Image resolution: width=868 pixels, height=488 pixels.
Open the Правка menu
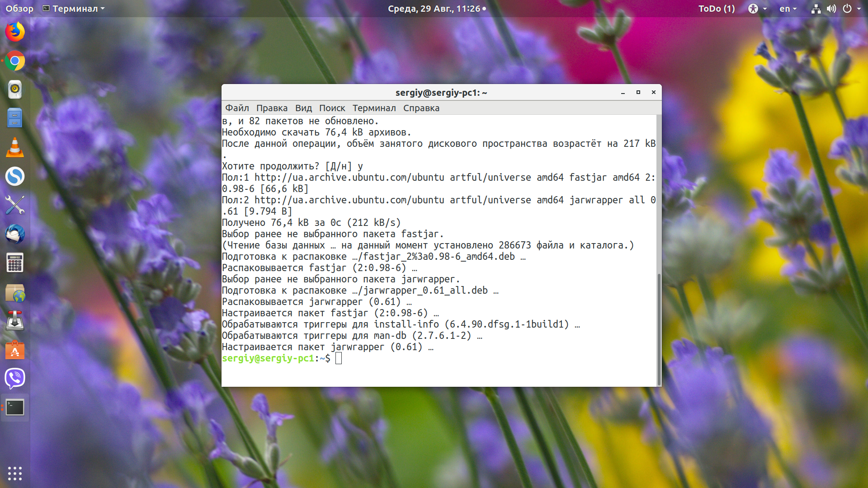coord(272,108)
